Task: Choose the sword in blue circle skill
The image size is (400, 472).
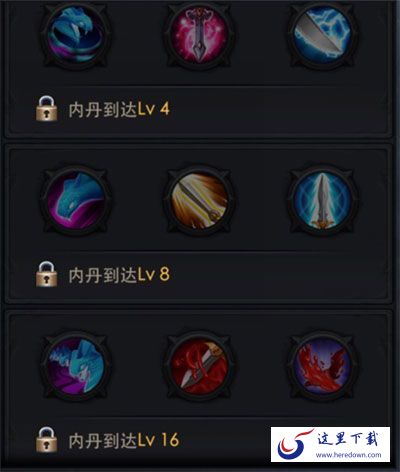Action: (x=322, y=200)
